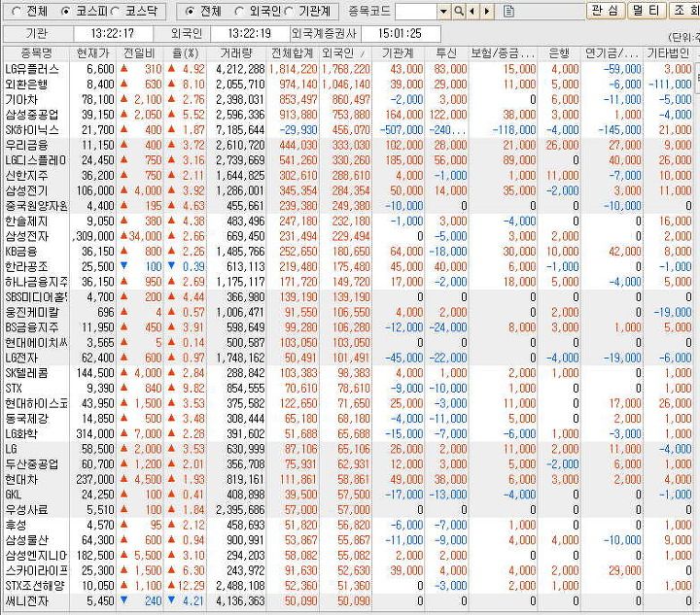Click the 멀티 button

pos(647,11)
